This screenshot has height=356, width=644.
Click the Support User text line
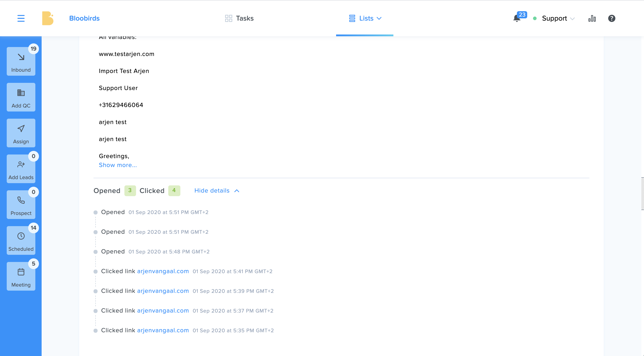(x=118, y=88)
